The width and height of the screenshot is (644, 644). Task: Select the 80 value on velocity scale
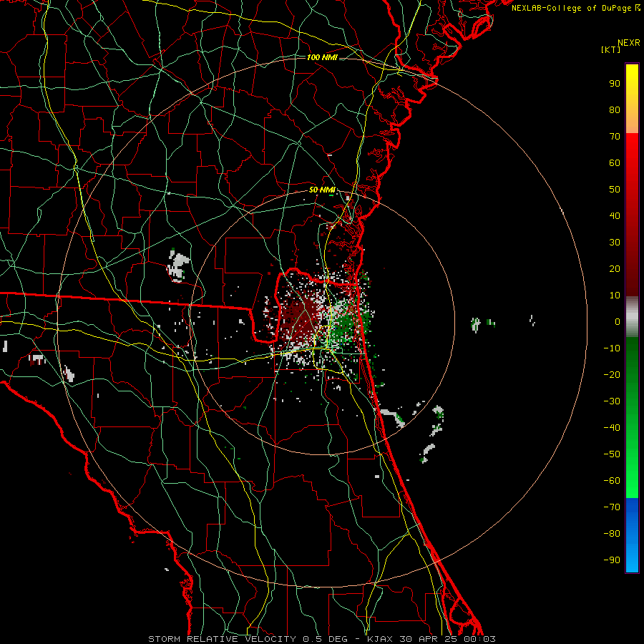615,109
